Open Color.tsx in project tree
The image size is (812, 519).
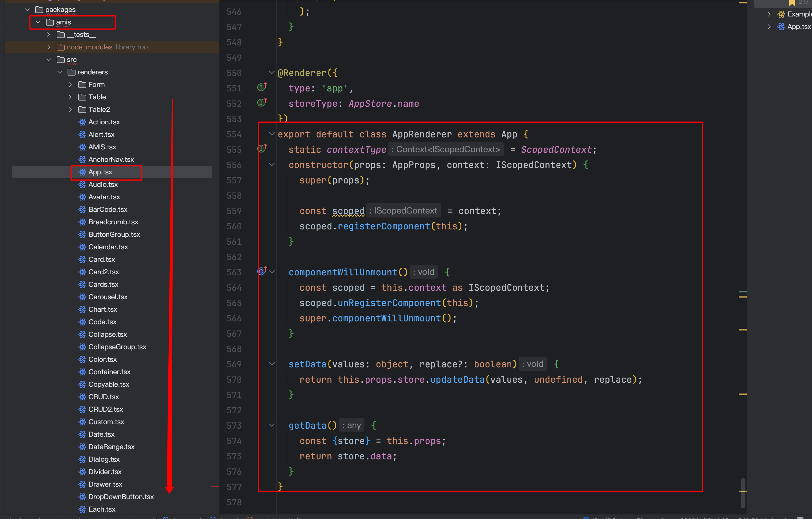click(102, 359)
